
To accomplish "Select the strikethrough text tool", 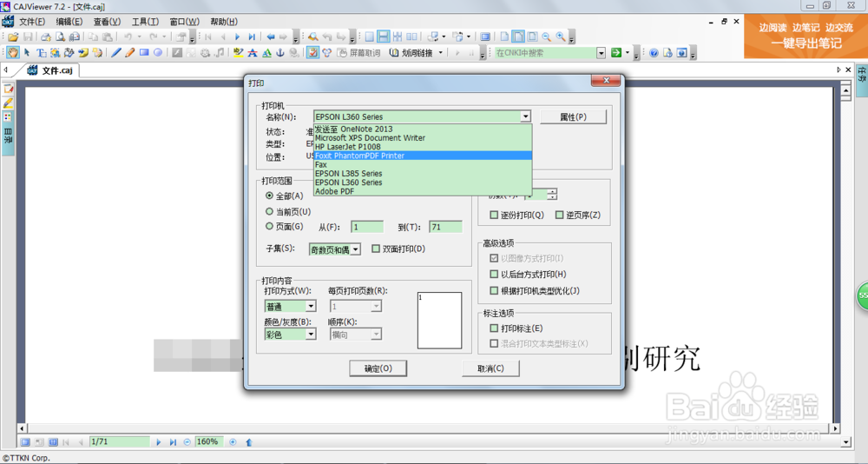I will [253, 53].
